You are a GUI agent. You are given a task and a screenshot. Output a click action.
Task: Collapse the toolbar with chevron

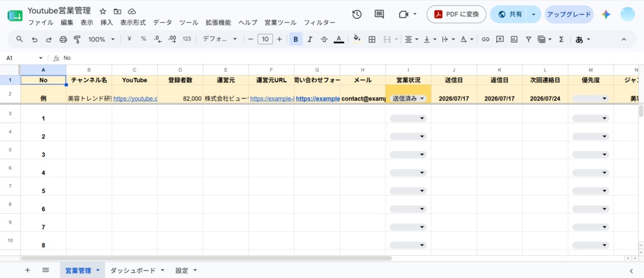[623, 40]
